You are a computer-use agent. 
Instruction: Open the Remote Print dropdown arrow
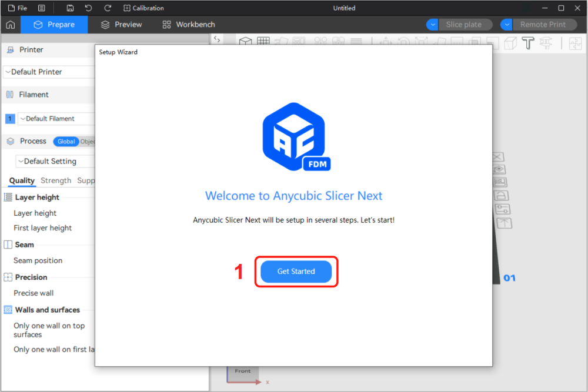click(x=507, y=25)
